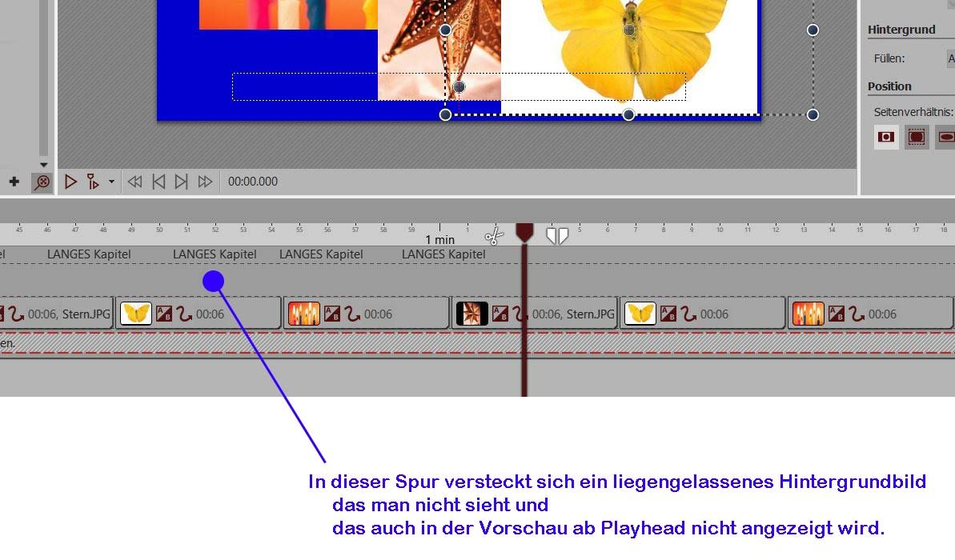Image resolution: width=955 pixels, height=560 pixels.
Task: Toggle the magnifier zoom-fit icon
Action: 42,182
